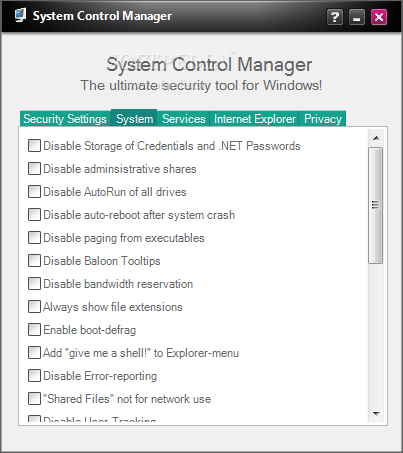The height and width of the screenshot is (453, 403).
Task: Check Disable Error-reporting option
Action: (x=34, y=376)
